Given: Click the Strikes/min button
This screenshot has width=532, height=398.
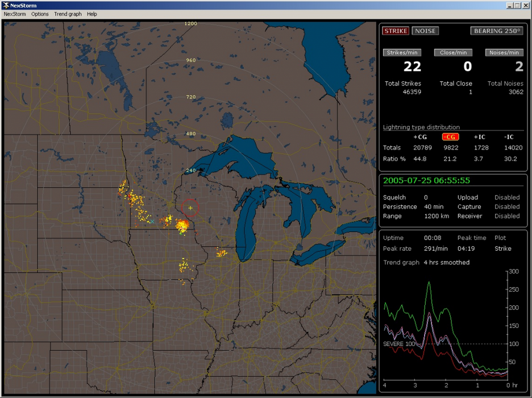Looking at the screenshot, I should tap(402, 52).
